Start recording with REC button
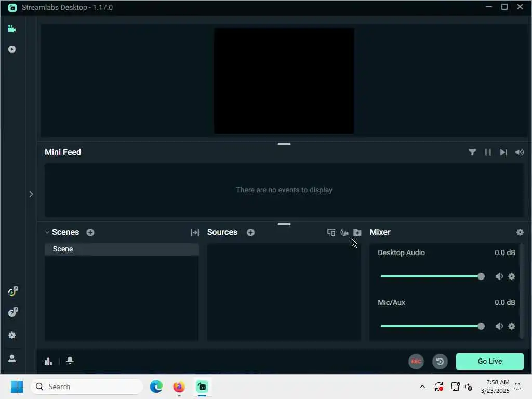This screenshot has height=399, width=532. tap(416, 362)
